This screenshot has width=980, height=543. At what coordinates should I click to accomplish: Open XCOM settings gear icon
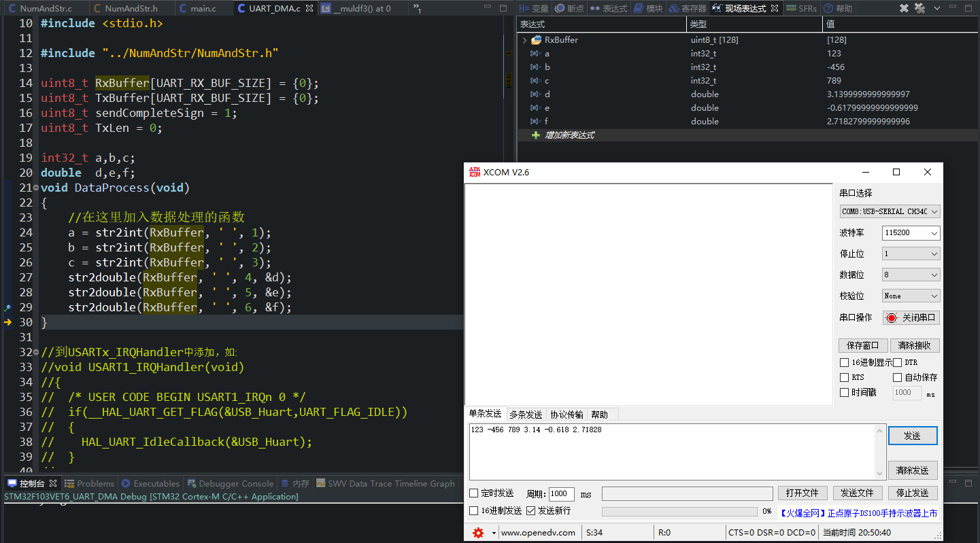[478, 533]
